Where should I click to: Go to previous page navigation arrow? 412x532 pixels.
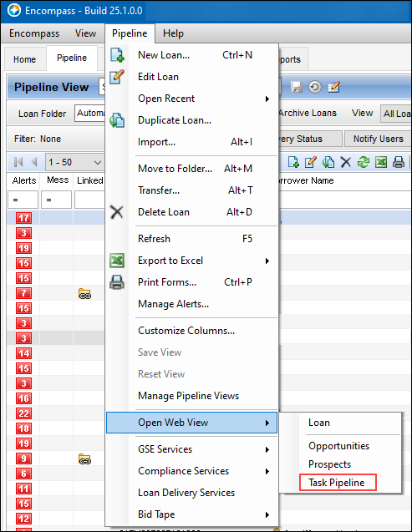click(x=34, y=162)
